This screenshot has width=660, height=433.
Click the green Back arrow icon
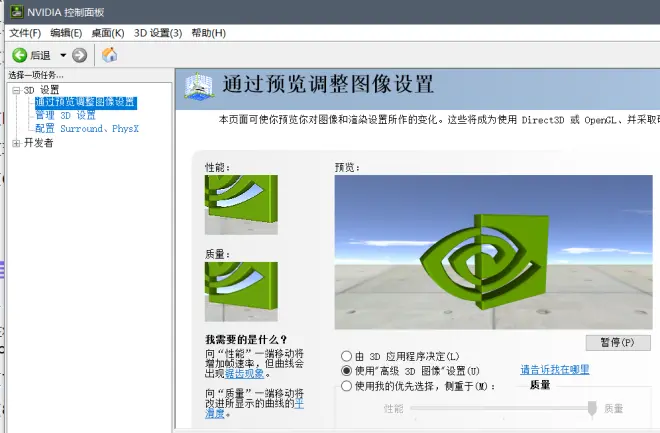click(19, 55)
